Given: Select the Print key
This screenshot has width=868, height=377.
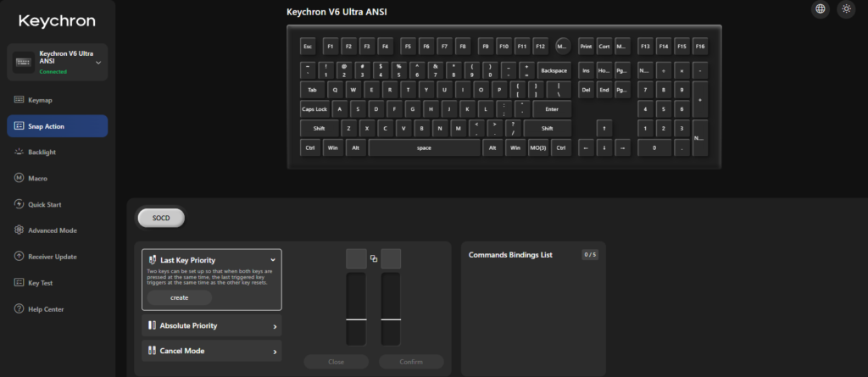Looking at the screenshot, I should pos(587,47).
